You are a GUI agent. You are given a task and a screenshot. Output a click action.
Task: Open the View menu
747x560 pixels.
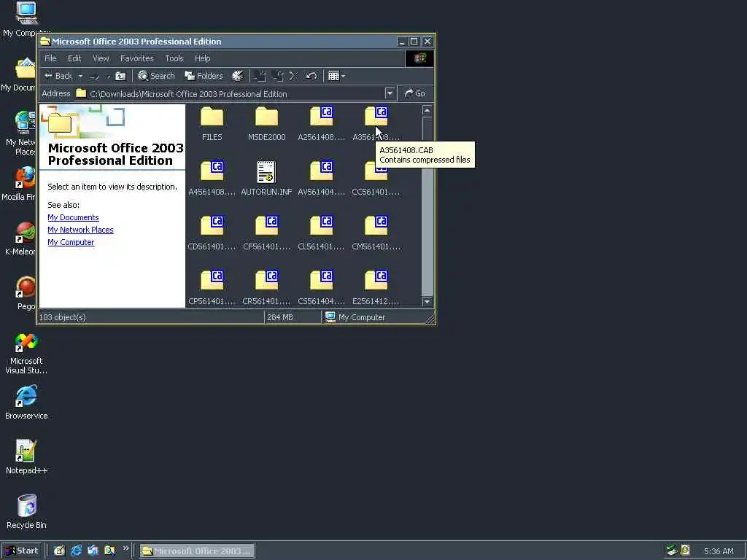(x=101, y=58)
